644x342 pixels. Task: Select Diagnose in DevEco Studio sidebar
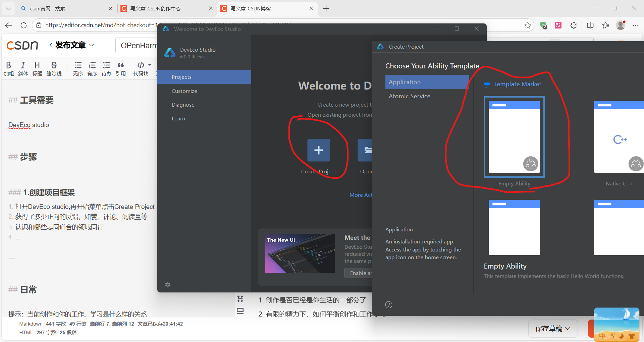[204, 105]
